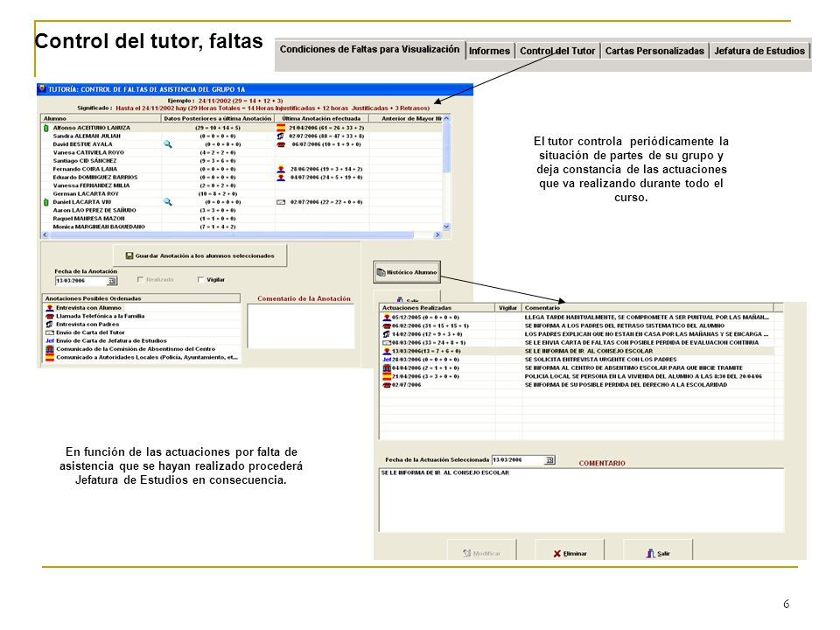The width and height of the screenshot is (840, 630).
Task: Click the phone icon on the 02/07/2006 actuación
Action: point(387,385)
